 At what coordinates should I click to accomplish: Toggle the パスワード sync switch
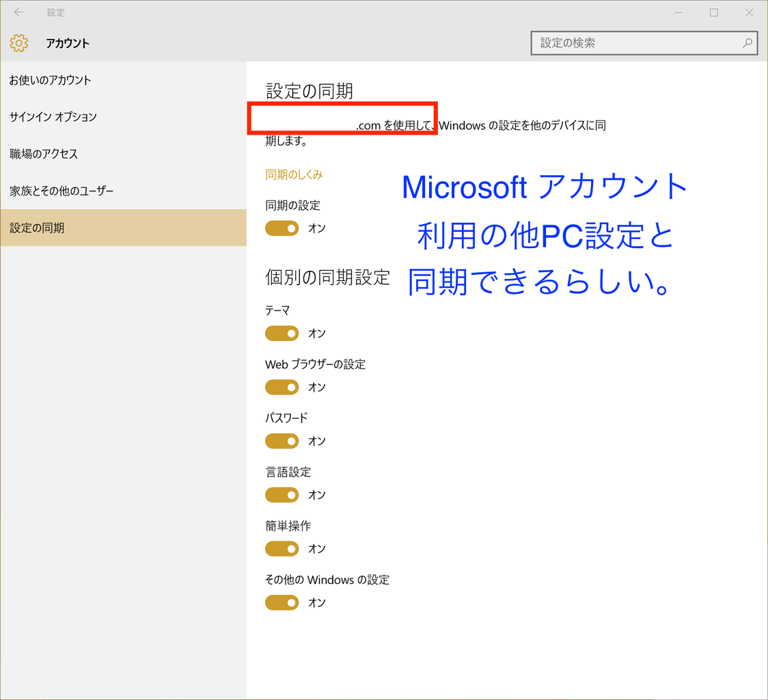(x=282, y=441)
